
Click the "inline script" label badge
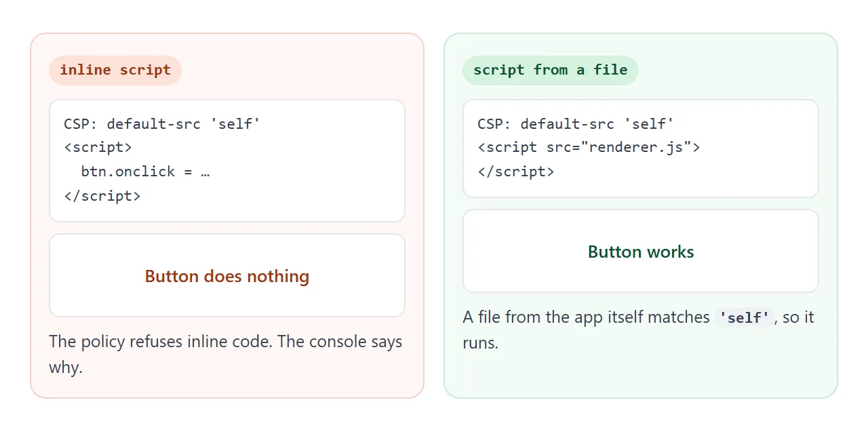click(x=115, y=71)
